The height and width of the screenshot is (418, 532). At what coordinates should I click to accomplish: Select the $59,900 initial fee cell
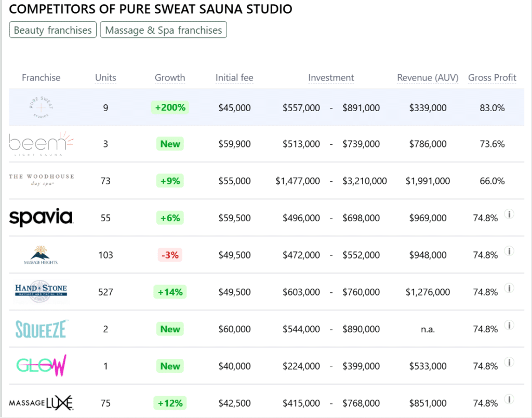pyautogui.click(x=234, y=144)
